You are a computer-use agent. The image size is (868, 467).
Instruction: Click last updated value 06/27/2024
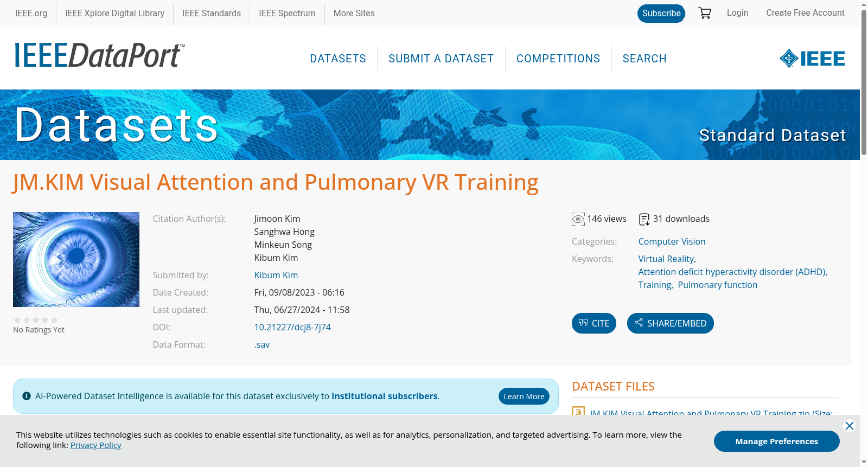click(302, 310)
